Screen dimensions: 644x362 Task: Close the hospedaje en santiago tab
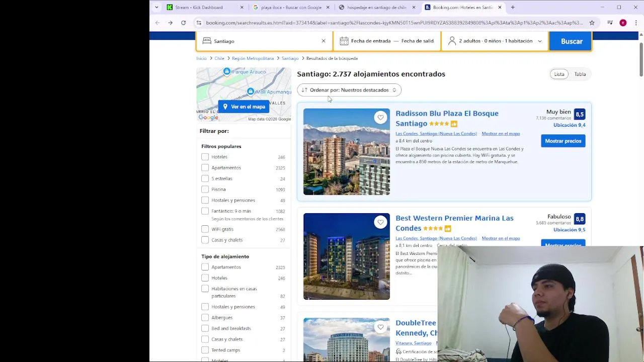point(414,7)
